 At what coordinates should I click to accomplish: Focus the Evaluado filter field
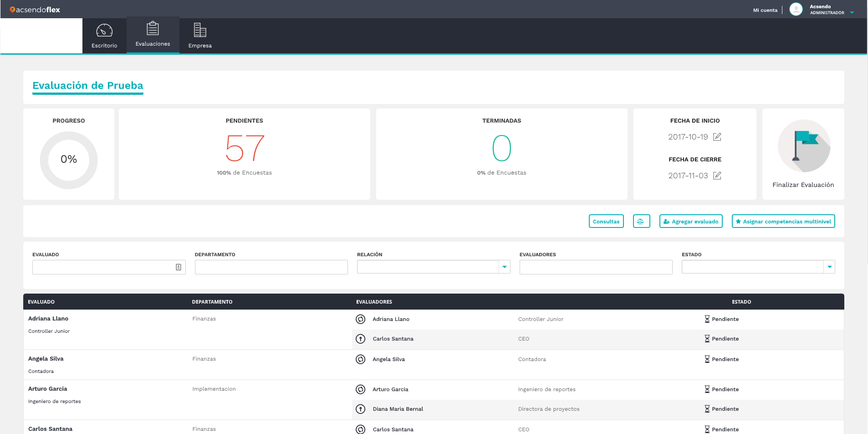pos(109,267)
